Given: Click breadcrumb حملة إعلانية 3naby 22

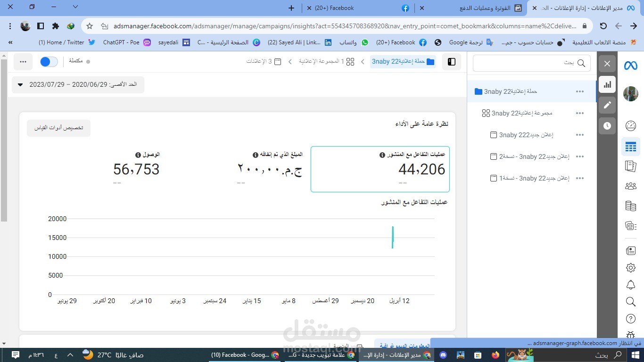Looking at the screenshot, I should (x=403, y=61).
